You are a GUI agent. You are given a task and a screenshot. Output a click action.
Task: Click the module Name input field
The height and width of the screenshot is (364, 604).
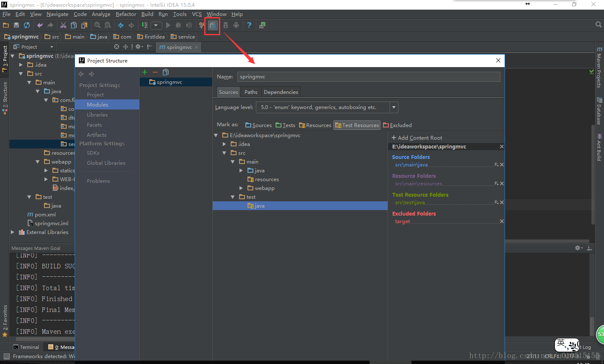[x=369, y=77]
